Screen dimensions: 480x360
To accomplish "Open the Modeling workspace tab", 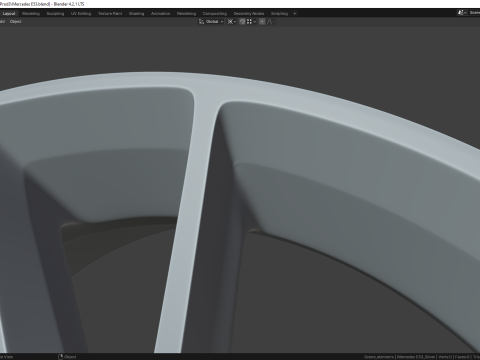I will pos(31,14).
